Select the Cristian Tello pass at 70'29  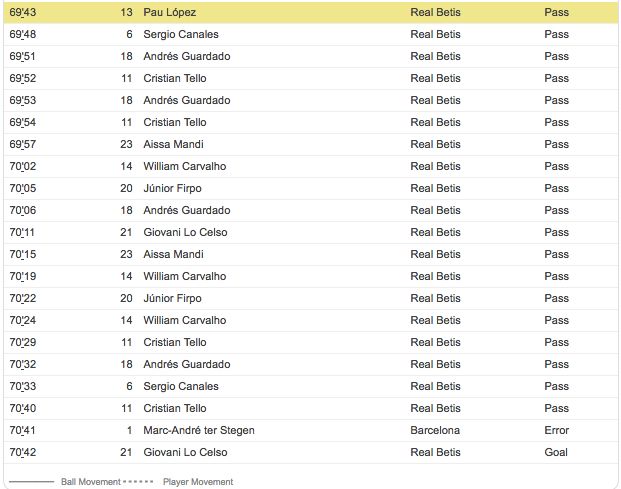coord(310,342)
